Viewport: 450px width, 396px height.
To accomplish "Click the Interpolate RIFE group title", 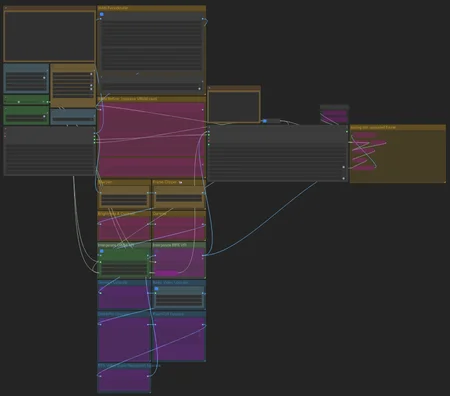I will tap(170, 245).
